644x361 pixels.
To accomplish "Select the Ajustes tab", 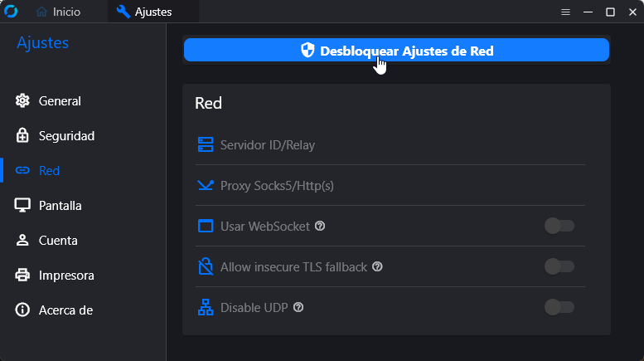I will (x=146, y=12).
